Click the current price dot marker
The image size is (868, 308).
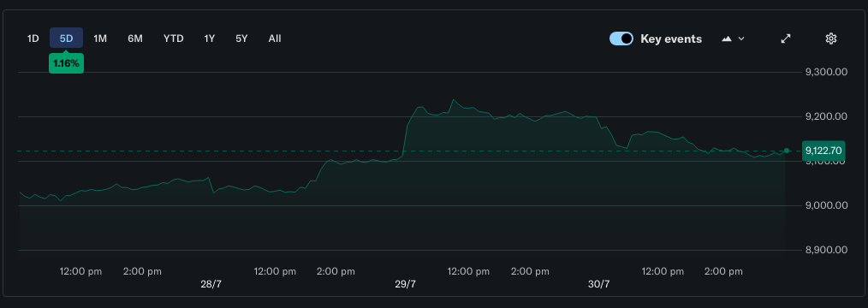click(787, 151)
